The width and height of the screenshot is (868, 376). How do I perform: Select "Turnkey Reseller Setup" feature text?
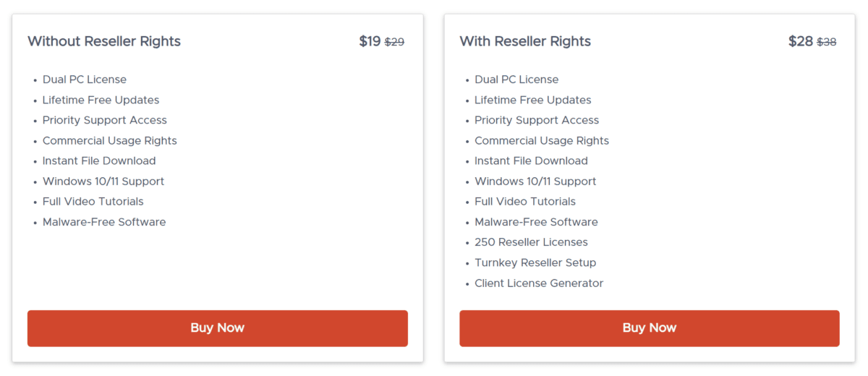click(535, 262)
